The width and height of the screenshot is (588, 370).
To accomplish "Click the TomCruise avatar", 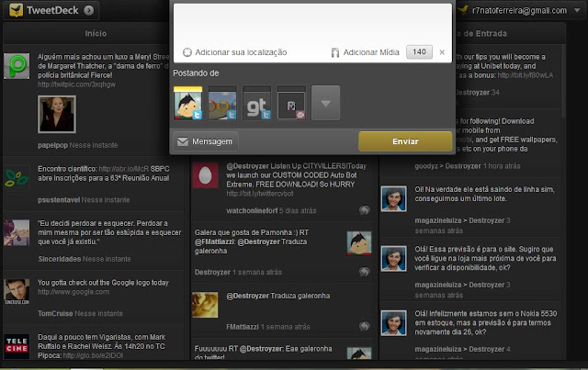I will [17, 292].
